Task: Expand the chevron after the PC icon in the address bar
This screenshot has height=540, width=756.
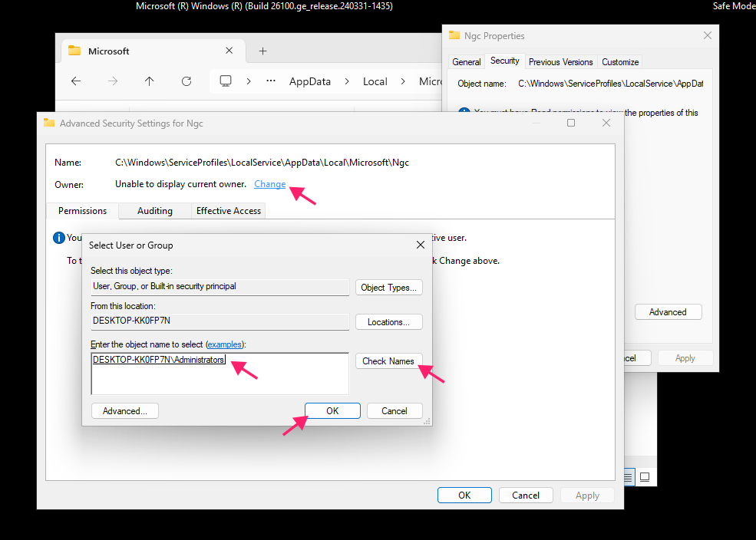Action: point(249,81)
